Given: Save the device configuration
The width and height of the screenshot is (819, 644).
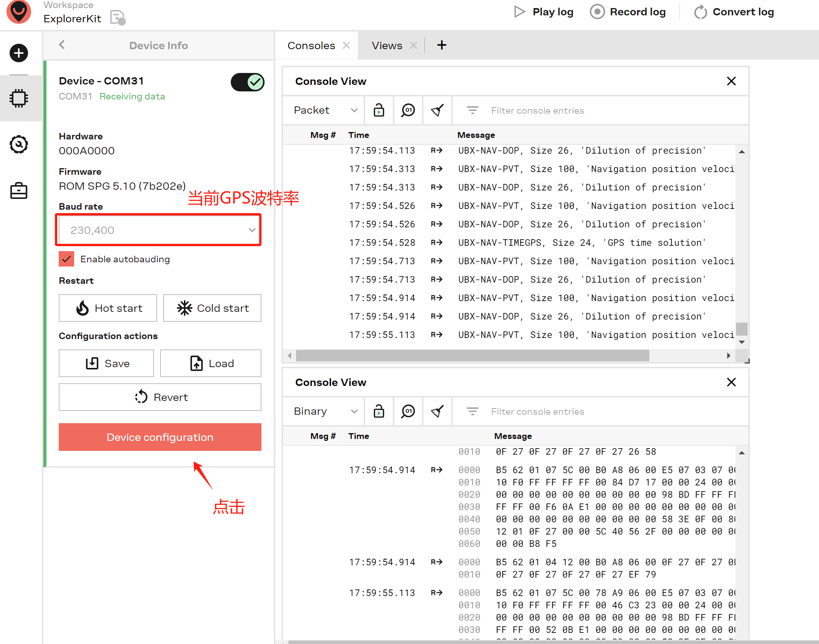Looking at the screenshot, I should 106,363.
